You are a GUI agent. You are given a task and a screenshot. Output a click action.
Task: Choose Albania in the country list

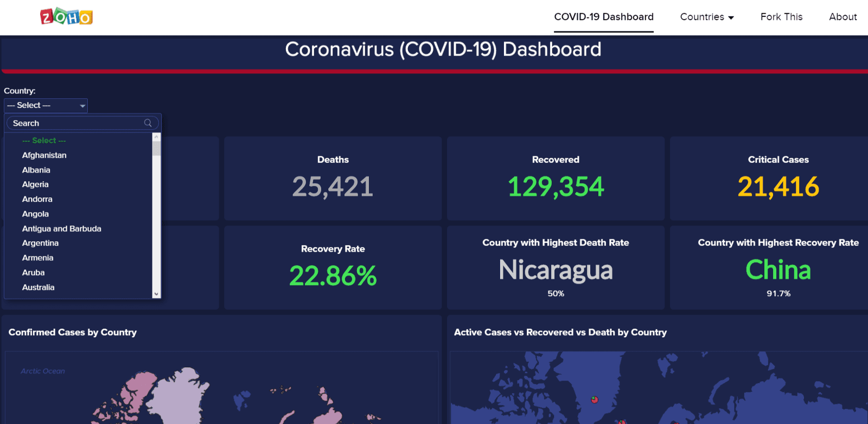click(x=36, y=170)
